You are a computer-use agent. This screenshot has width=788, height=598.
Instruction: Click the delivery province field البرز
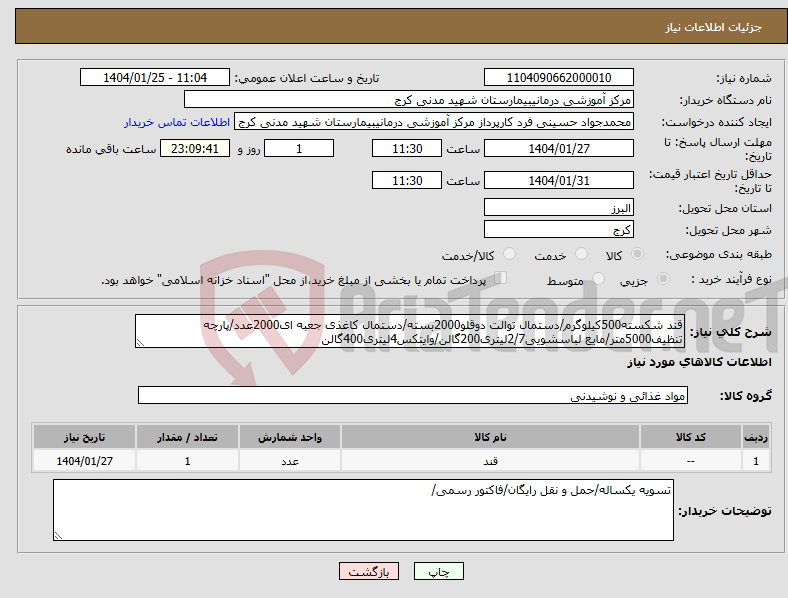pyautogui.click(x=559, y=208)
